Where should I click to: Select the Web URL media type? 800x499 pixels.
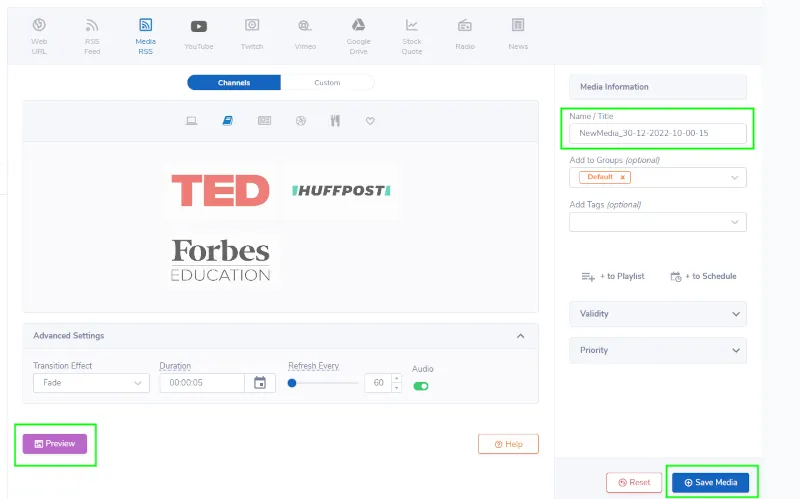[x=39, y=36]
